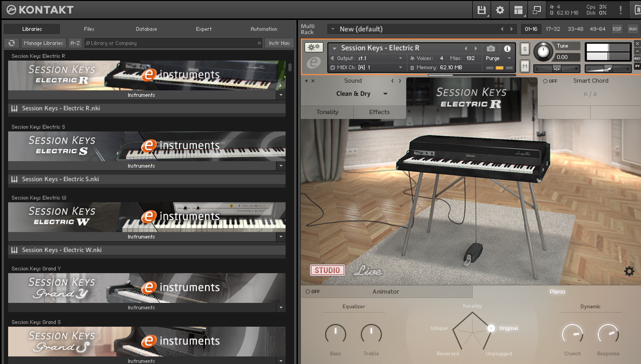Add a sound preset with plus icon
641x364 pixels.
306,81
